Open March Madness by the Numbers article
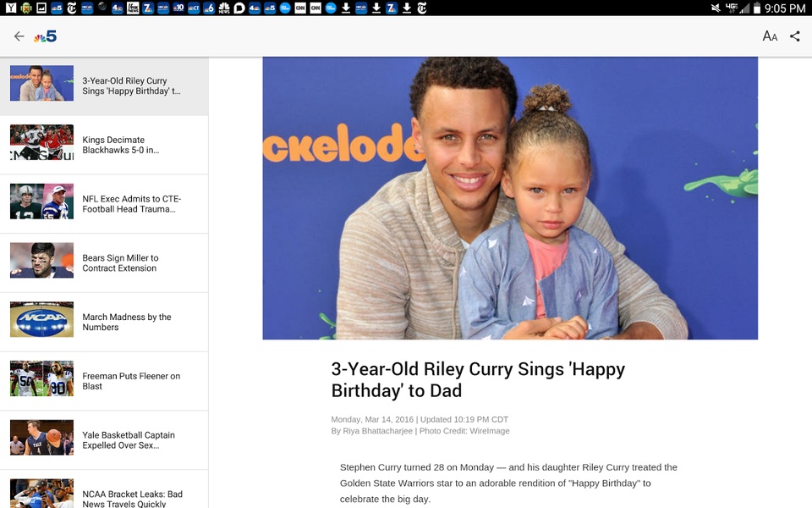 (x=104, y=322)
